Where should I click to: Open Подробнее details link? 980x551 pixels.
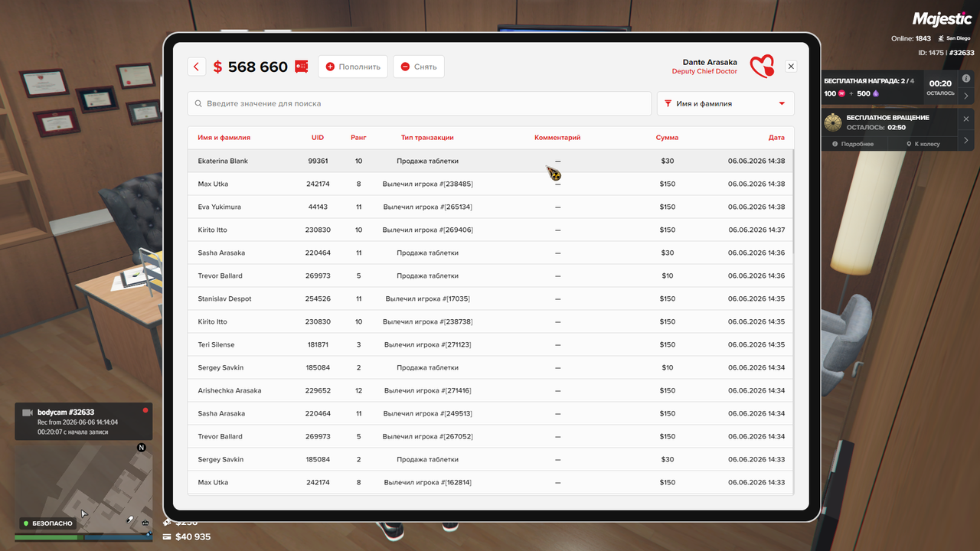pos(853,144)
